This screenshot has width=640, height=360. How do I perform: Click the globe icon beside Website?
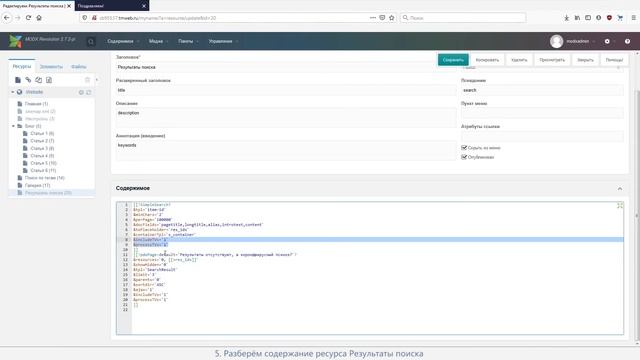tap(19, 92)
